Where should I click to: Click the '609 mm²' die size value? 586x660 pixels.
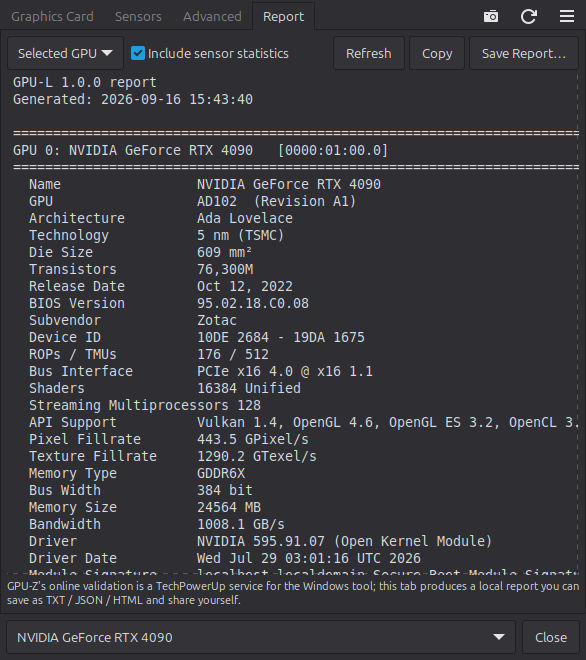(224, 252)
